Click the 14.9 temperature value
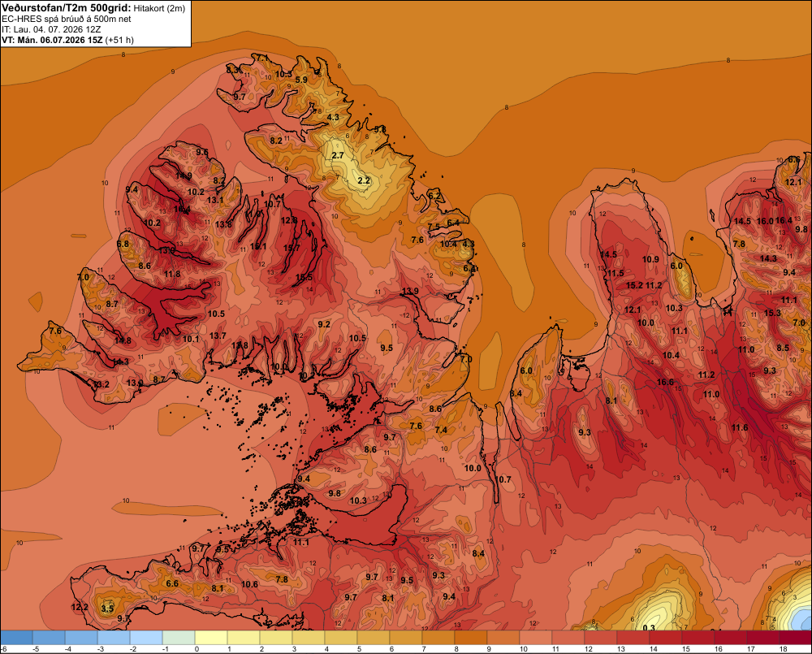 point(184,175)
